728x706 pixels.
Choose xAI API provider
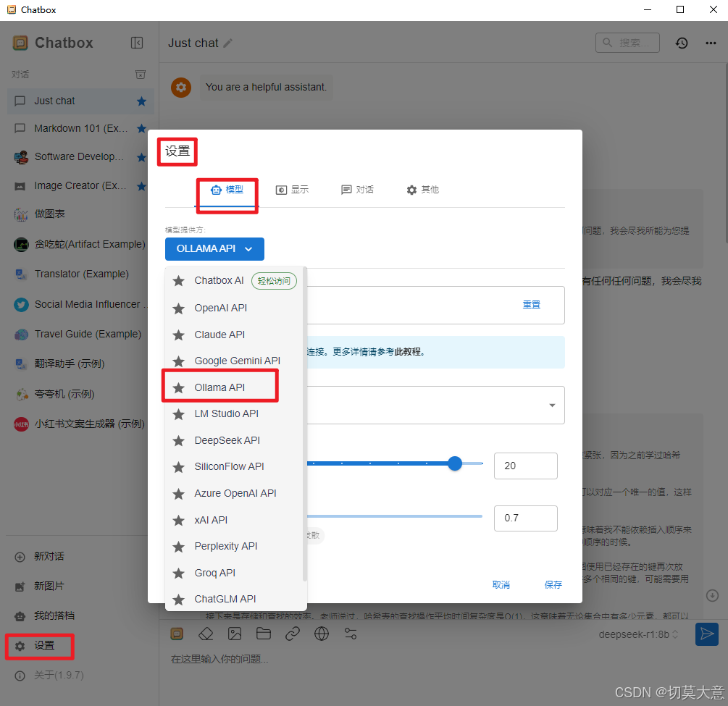coord(234,521)
